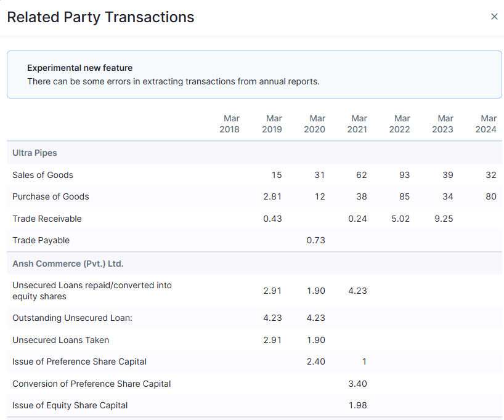This screenshot has height=420, width=504.
Task: Click the Unsecured Loans Taken row label
Action: click(x=60, y=340)
